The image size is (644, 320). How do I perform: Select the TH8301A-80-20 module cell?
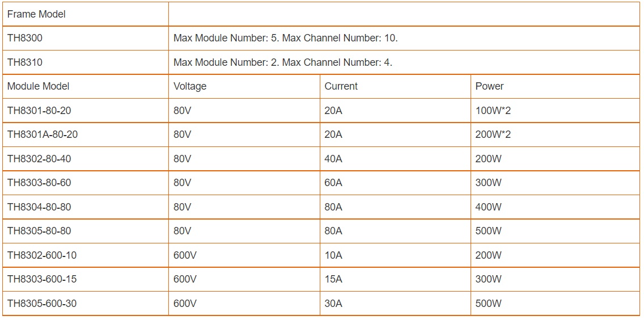point(86,134)
